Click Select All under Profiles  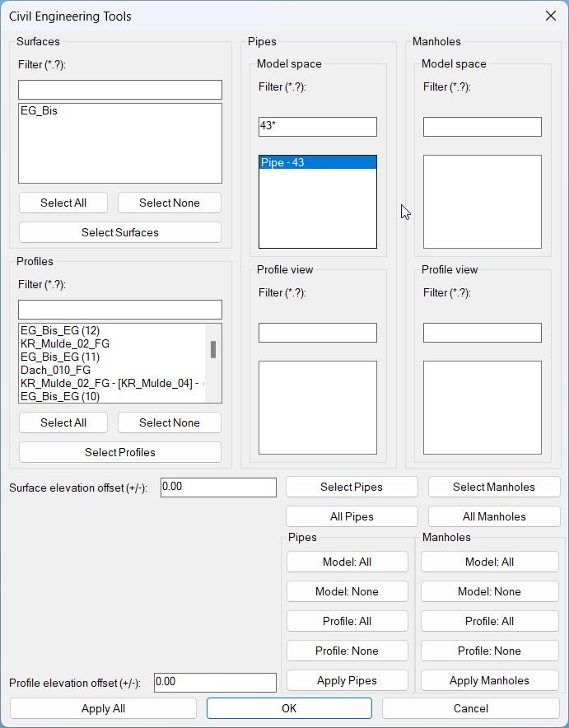pyautogui.click(x=63, y=422)
